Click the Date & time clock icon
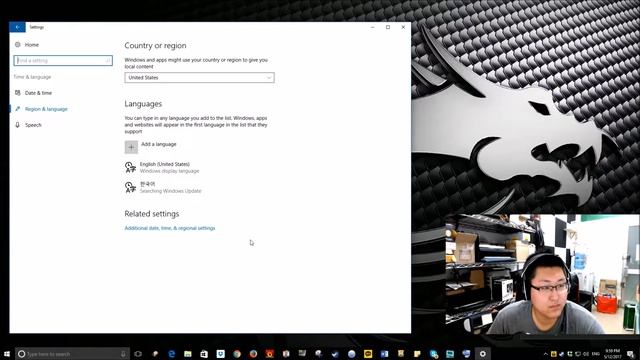This screenshot has width=640, height=360. pos(18,93)
